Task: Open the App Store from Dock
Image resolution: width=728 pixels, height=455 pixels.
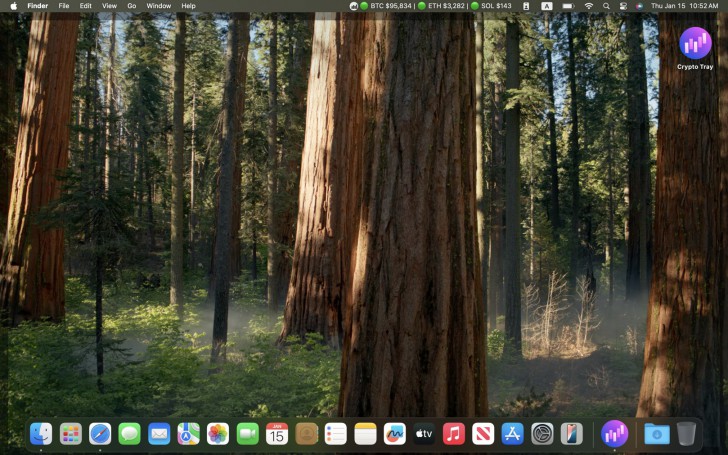Action: click(x=512, y=433)
